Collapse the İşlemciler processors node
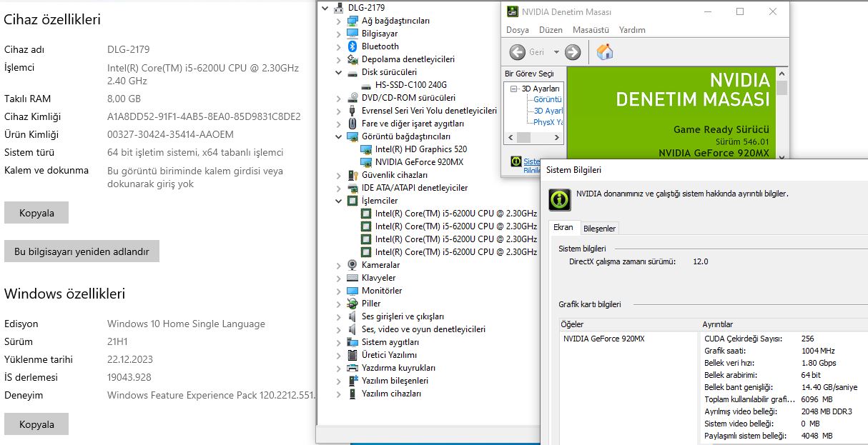The width and height of the screenshot is (868, 445). pos(339,201)
